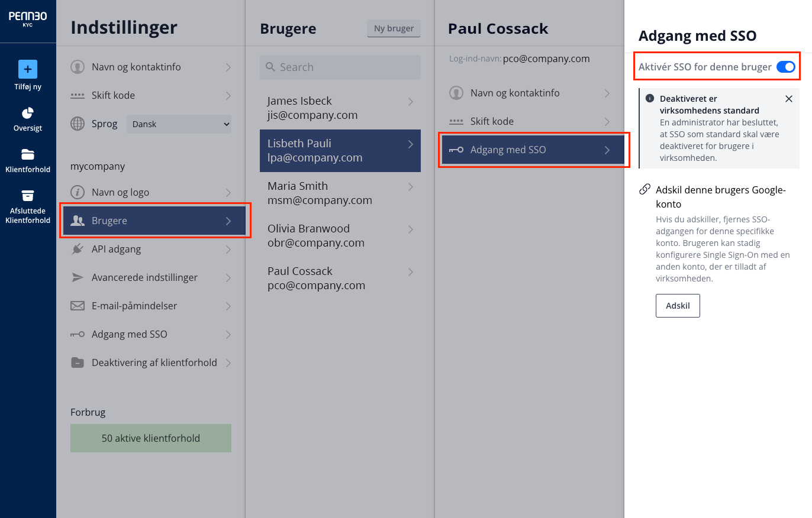Open Afsluttede Klientforhold archive icon
812x518 pixels.
pyautogui.click(x=28, y=196)
